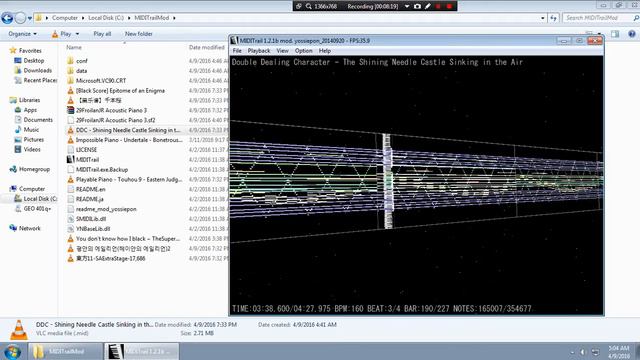Click the Play button in Explorer toolbar

click(61, 34)
